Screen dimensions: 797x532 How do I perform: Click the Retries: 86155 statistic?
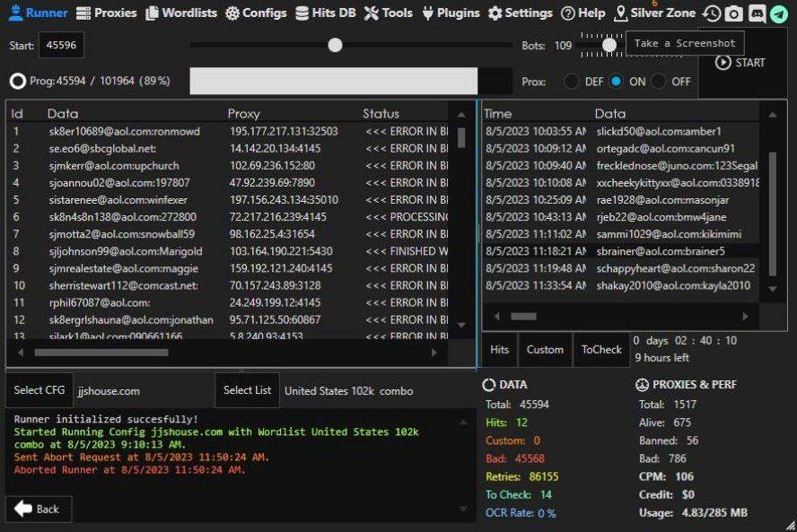coord(521,476)
